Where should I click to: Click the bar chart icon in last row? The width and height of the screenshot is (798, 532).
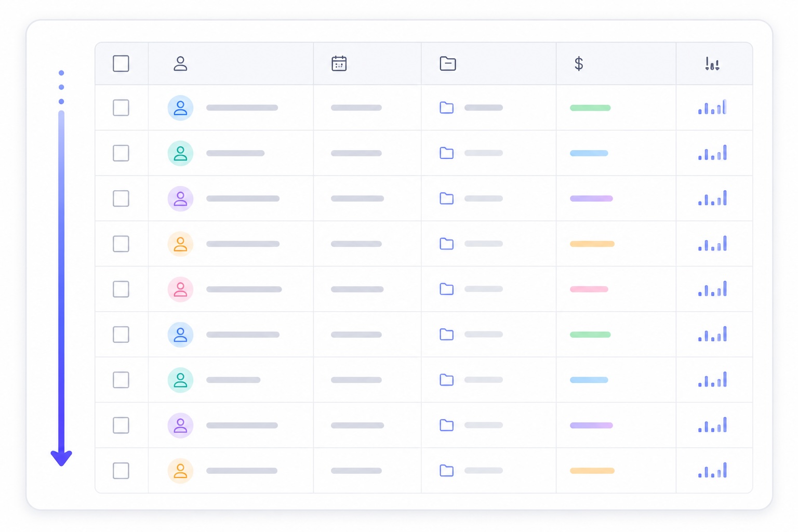(712, 470)
